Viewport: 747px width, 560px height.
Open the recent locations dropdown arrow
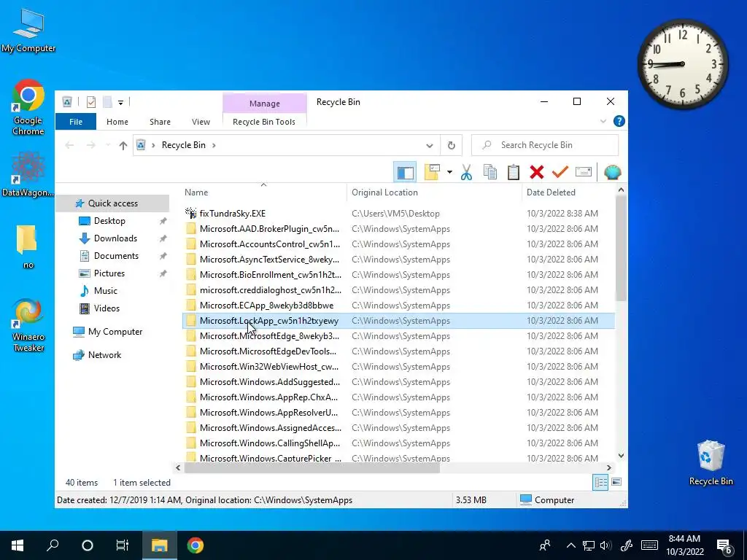108,145
